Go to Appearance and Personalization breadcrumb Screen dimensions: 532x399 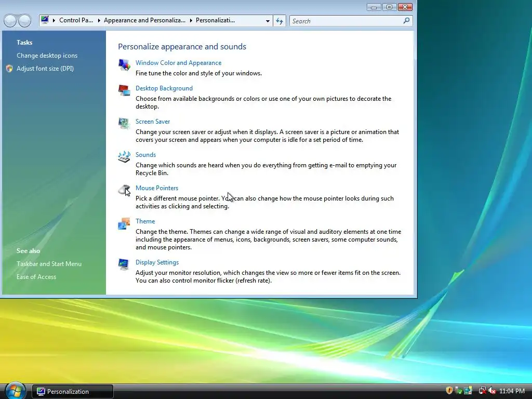(144, 20)
